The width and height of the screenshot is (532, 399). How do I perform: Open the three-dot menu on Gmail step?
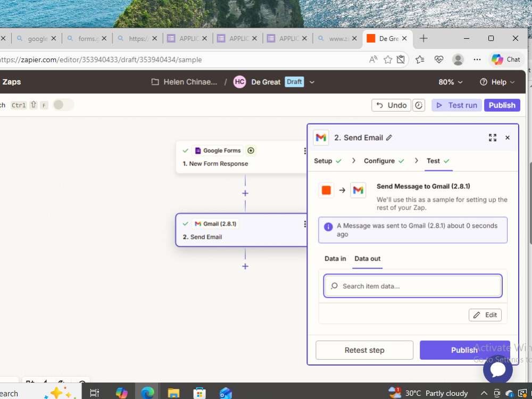305,224
